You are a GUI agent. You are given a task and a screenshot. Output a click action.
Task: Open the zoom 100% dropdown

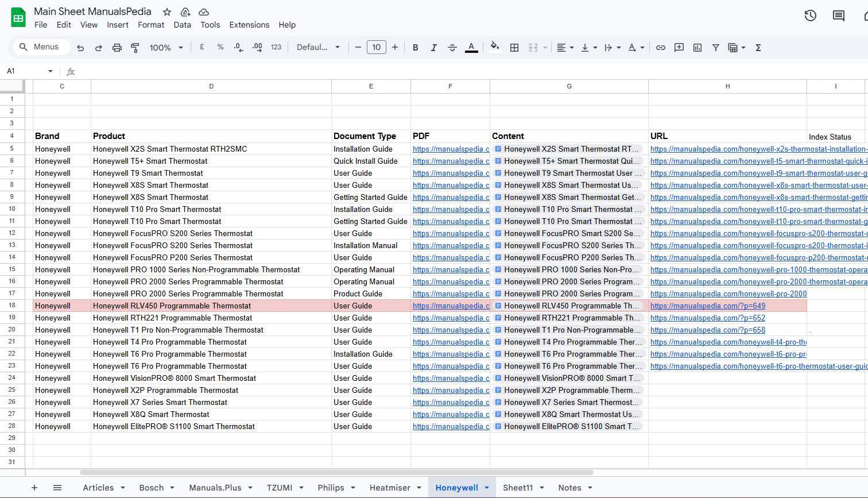tap(166, 48)
